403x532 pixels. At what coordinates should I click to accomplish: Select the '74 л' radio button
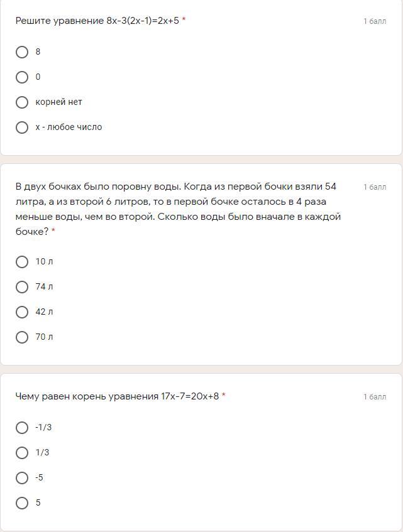coord(22,287)
